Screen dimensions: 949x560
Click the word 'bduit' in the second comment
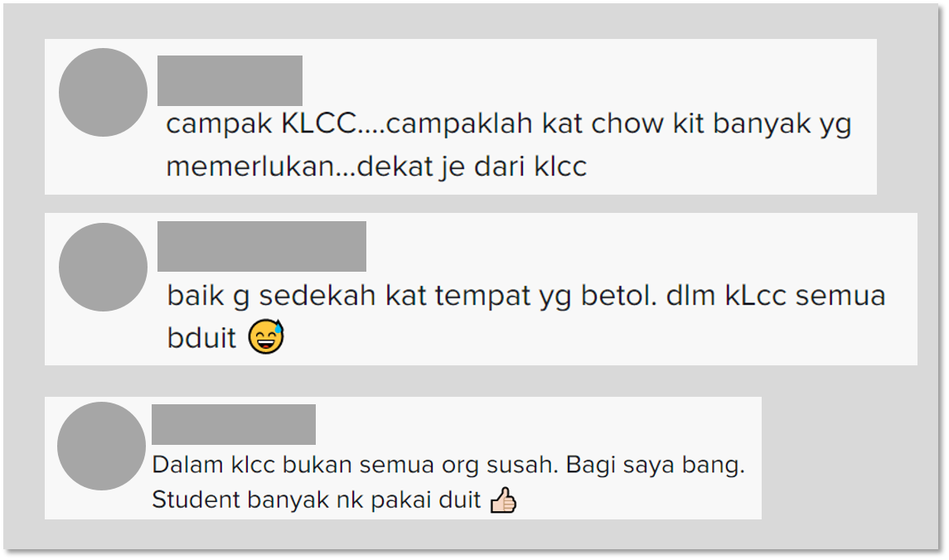pos(201,338)
